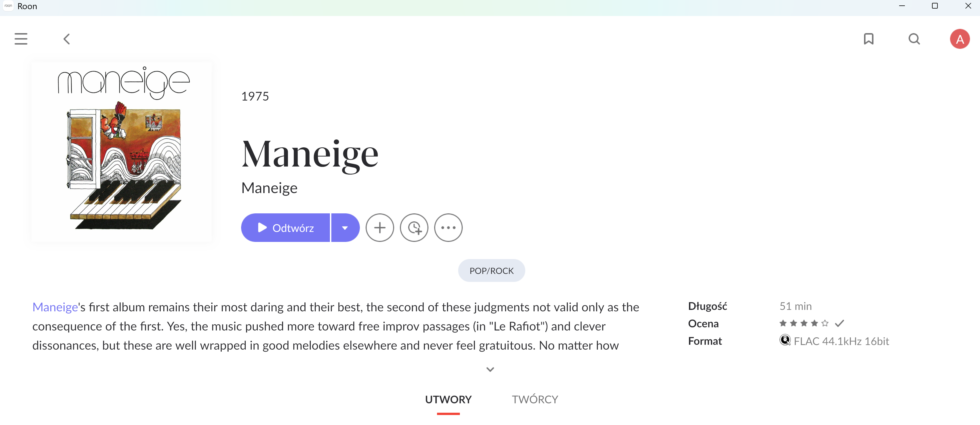Add album to library with plus icon

click(x=380, y=228)
